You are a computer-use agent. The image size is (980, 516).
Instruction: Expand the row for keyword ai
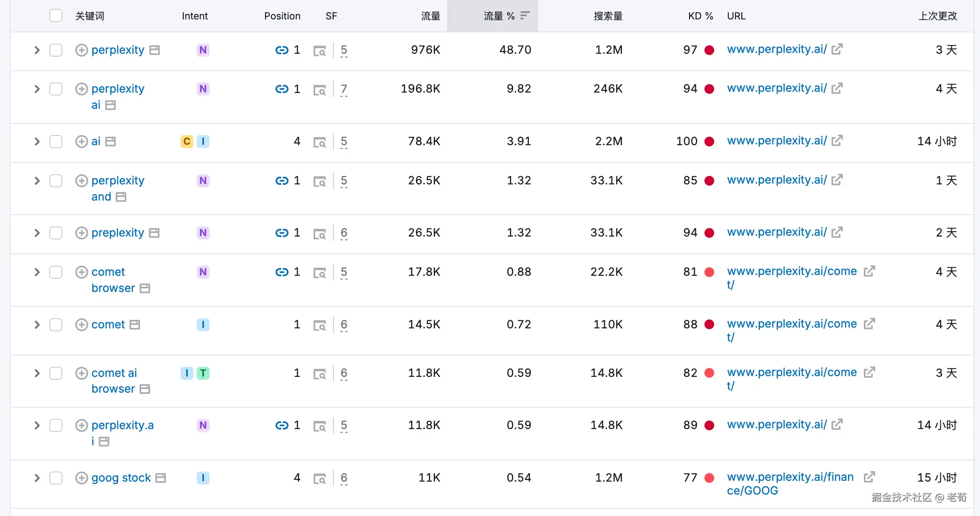[37, 142]
